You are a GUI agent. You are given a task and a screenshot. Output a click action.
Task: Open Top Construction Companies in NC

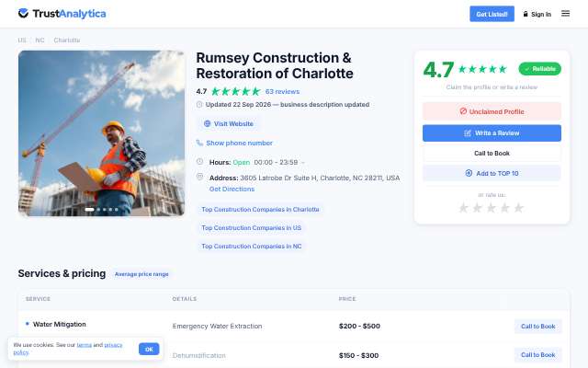[251, 246]
